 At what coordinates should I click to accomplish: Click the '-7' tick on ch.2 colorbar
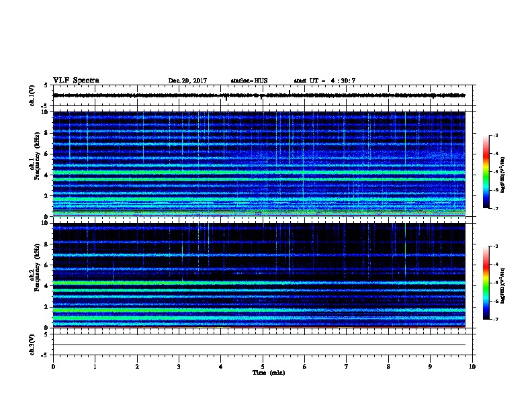point(495,319)
